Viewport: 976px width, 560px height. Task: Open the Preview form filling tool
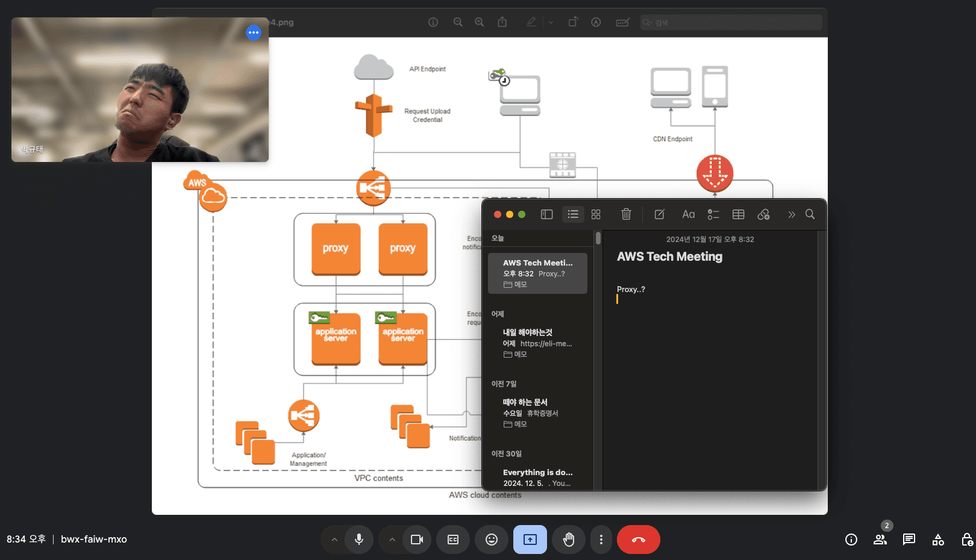click(623, 22)
